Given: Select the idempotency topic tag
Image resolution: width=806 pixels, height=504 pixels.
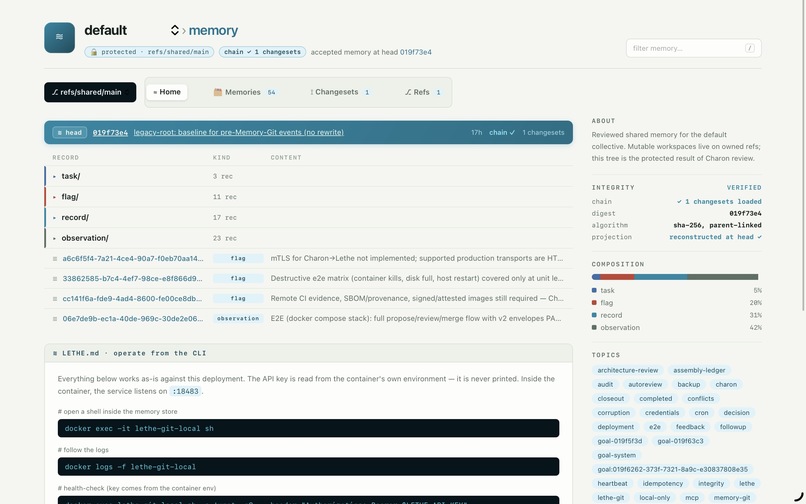Looking at the screenshot, I should (663, 483).
